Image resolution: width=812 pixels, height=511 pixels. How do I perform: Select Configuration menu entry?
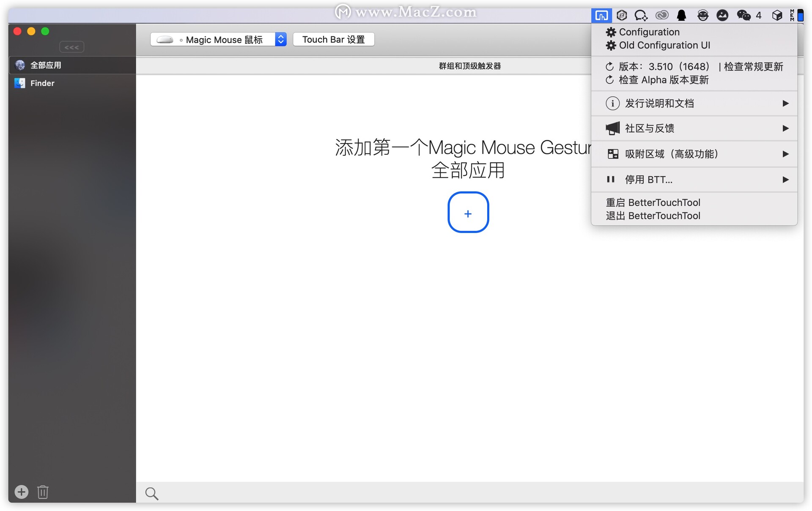(694, 32)
